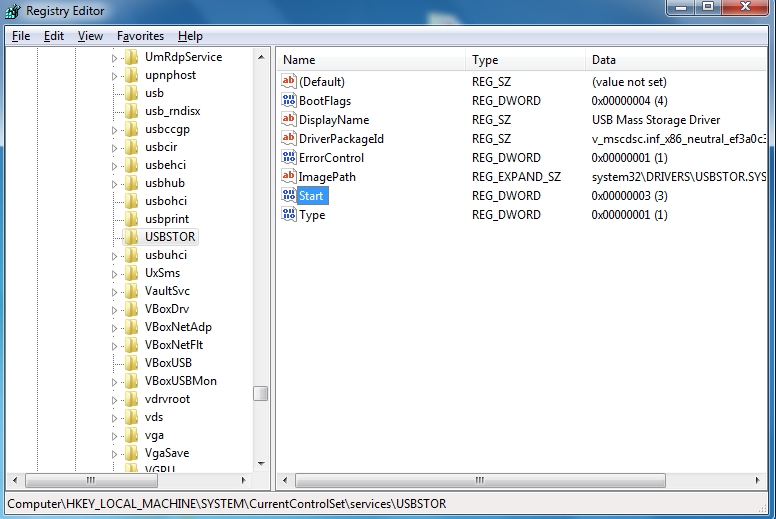Expand the vdrvroot key
The height and width of the screenshot is (519, 776).
click(x=114, y=400)
